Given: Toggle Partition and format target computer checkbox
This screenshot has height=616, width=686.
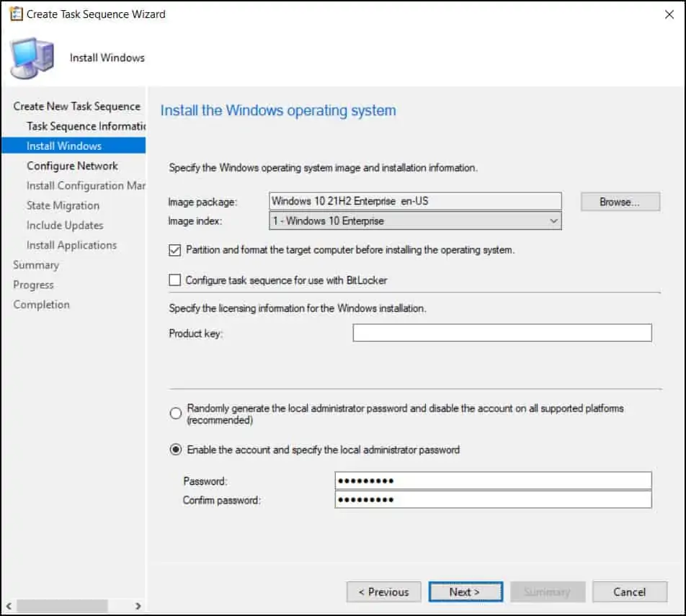Looking at the screenshot, I should [174, 250].
